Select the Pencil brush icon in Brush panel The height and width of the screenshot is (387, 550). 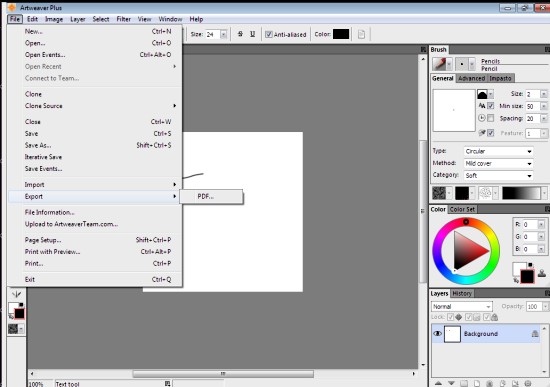pyautogui.click(x=439, y=64)
